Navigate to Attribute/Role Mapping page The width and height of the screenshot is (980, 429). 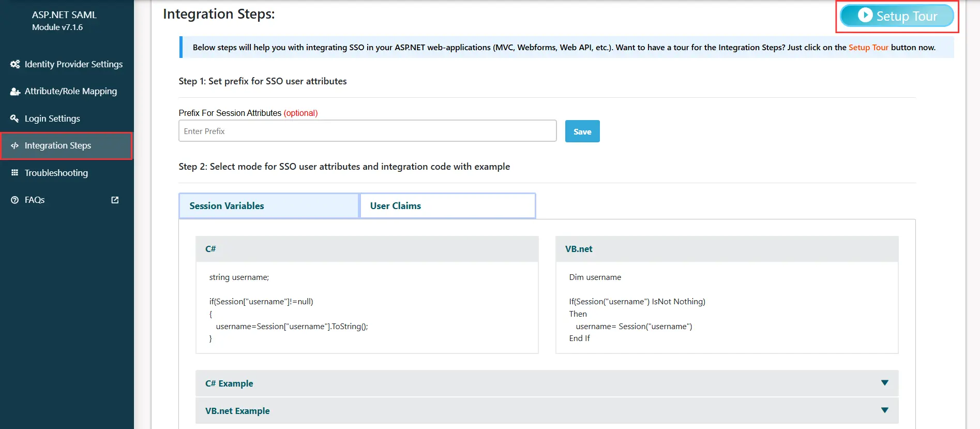(x=70, y=92)
